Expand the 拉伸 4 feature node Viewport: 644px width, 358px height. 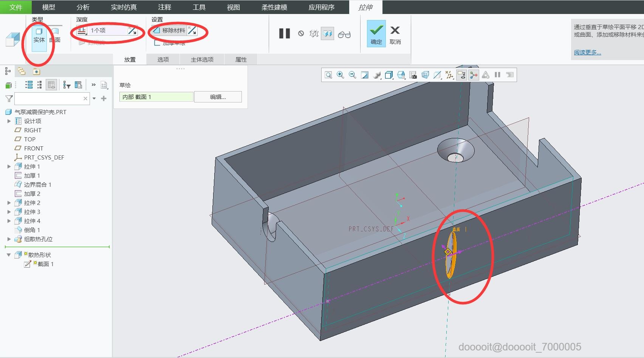[x=9, y=221]
